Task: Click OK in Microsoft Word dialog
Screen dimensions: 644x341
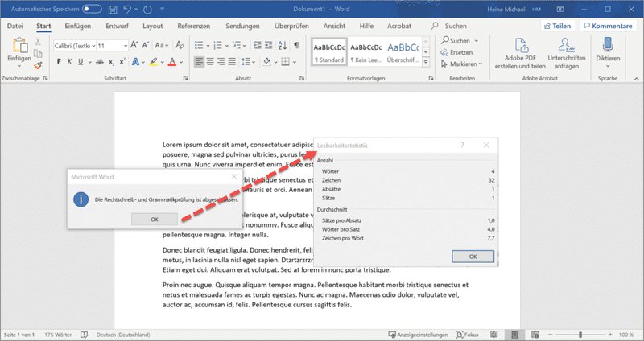Action: click(155, 219)
